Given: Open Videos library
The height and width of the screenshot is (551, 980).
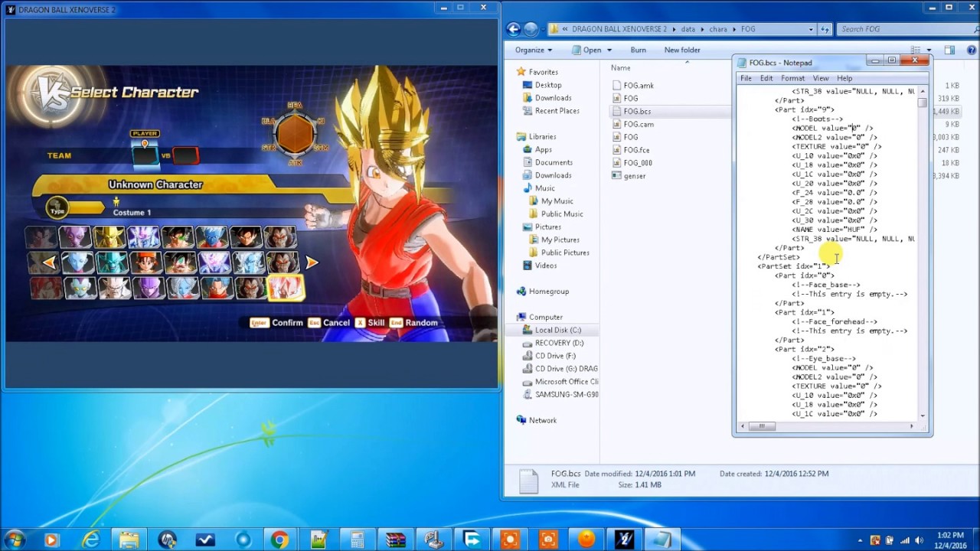Looking at the screenshot, I should tap(545, 266).
